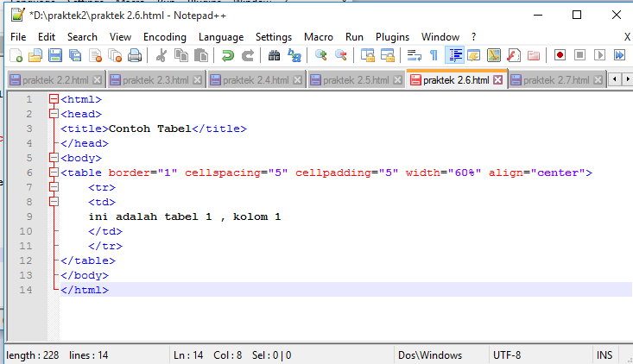This screenshot has height=364, width=633.
Task: Collapse the <html> fold on line 1
Action: click(54, 98)
